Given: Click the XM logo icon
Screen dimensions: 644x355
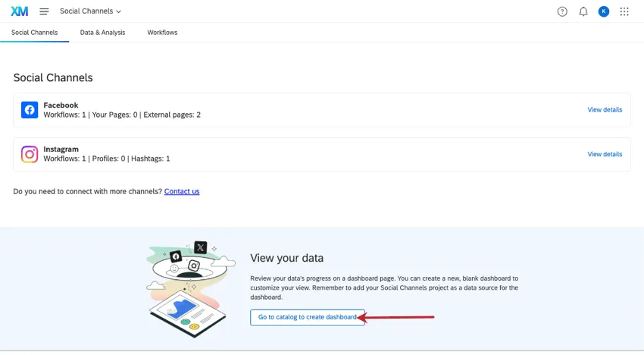Looking at the screenshot, I should pos(20,11).
